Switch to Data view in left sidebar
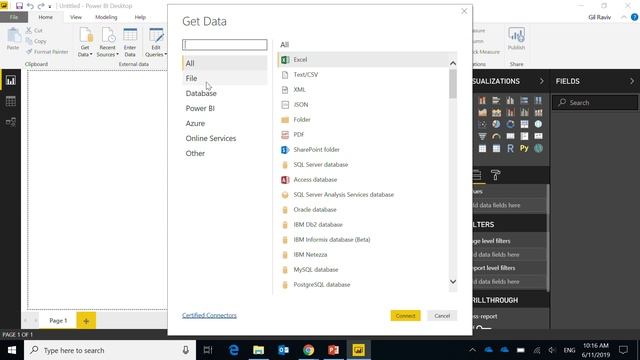Viewport: 640px width, 360px height. [x=11, y=101]
